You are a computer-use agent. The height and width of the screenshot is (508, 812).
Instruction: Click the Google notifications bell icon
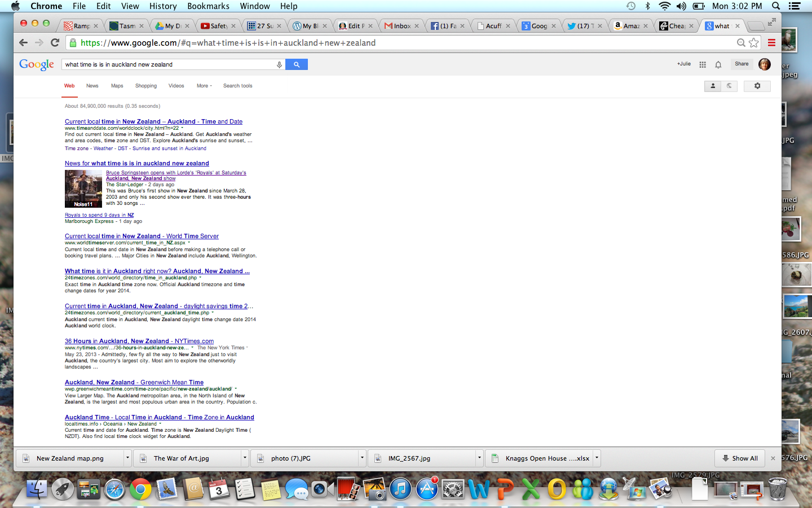[x=718, y=64]
